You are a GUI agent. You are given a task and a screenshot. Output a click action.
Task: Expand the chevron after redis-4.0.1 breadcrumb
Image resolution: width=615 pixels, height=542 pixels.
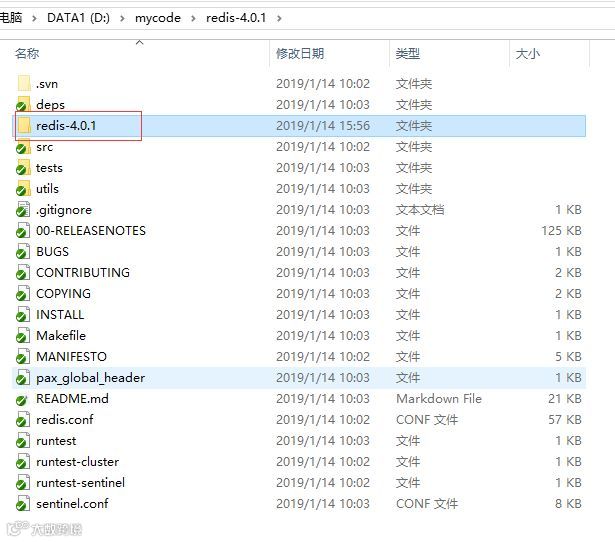pyautogui.click(x=279, y=18)
